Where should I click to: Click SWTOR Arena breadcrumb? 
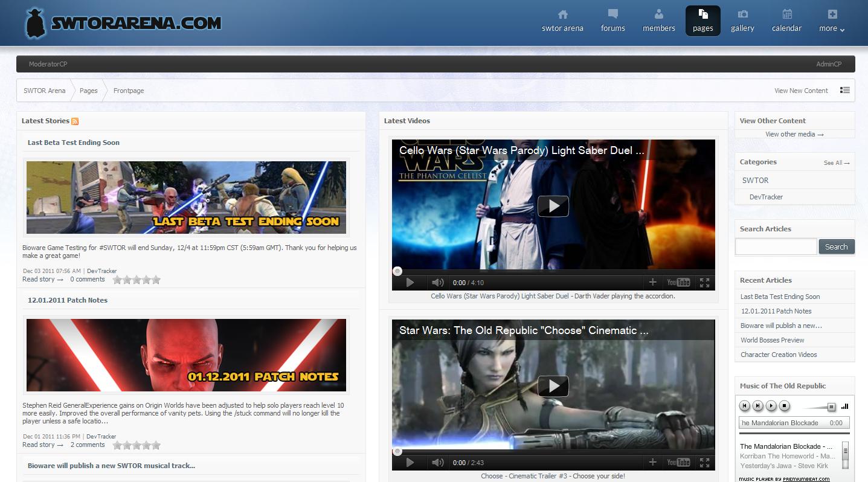[44, 91]
